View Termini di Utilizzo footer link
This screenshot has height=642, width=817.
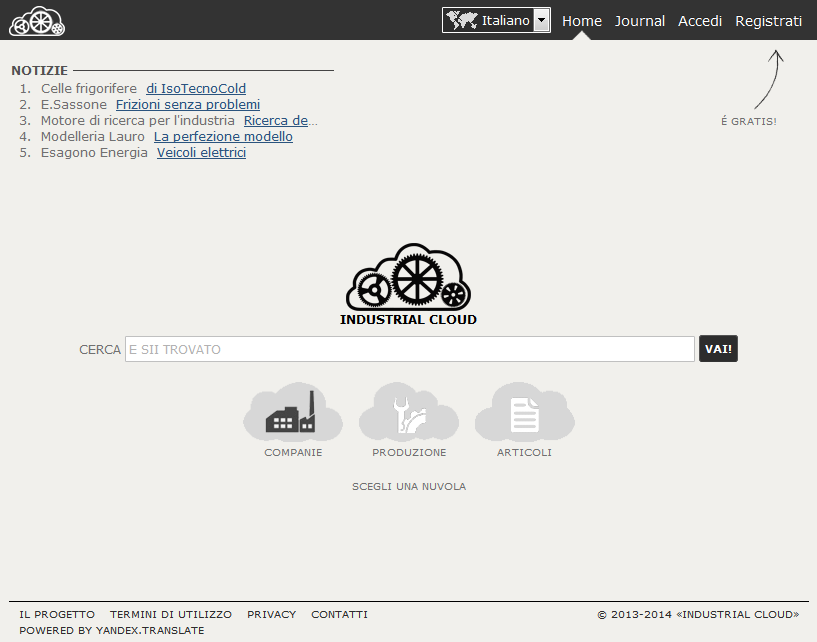pyautogui.click(x=171, y=614)
